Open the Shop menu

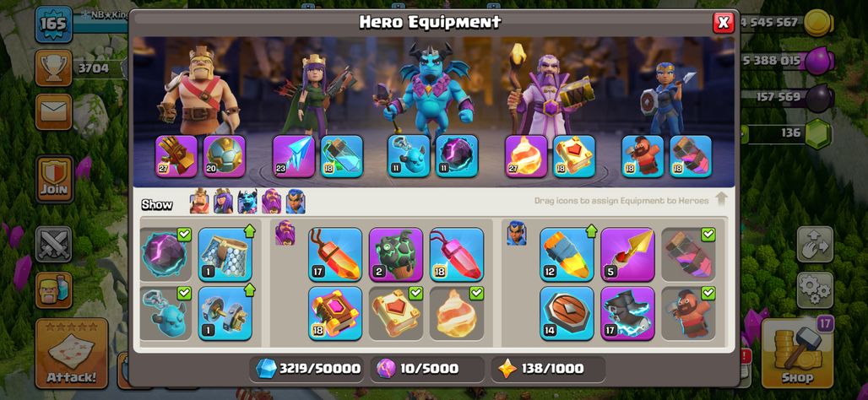[x=798, y=354]
